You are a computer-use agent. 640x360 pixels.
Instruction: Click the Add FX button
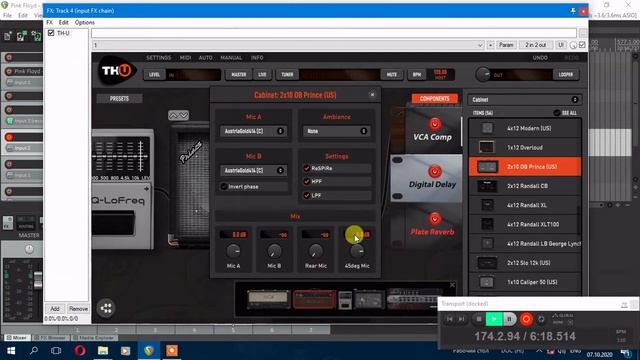(x=55, y=309)
